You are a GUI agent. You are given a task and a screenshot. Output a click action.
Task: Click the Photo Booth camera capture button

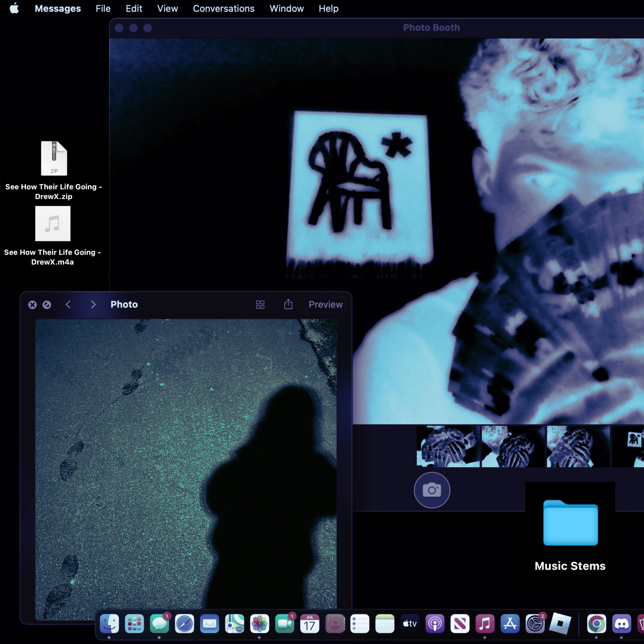click(432, 490)
